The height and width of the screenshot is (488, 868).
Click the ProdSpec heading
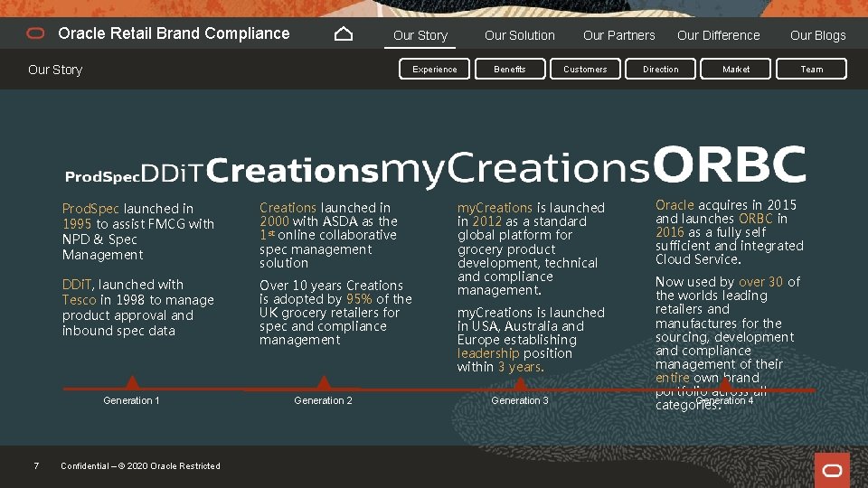click(x=102, y=177)
